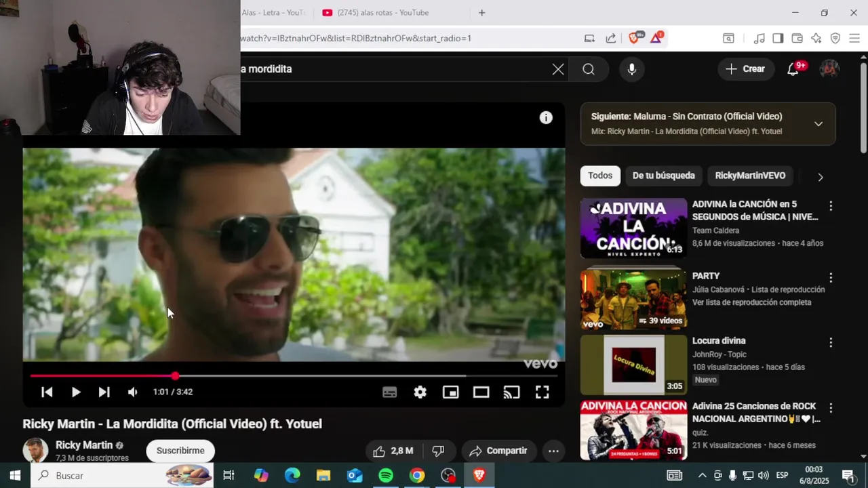Open Brave VPN shield icon

tap(835, 39)
